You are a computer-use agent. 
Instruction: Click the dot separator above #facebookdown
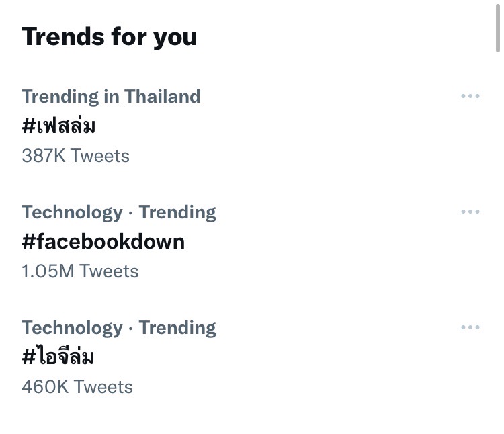click(x=130, y=212)
